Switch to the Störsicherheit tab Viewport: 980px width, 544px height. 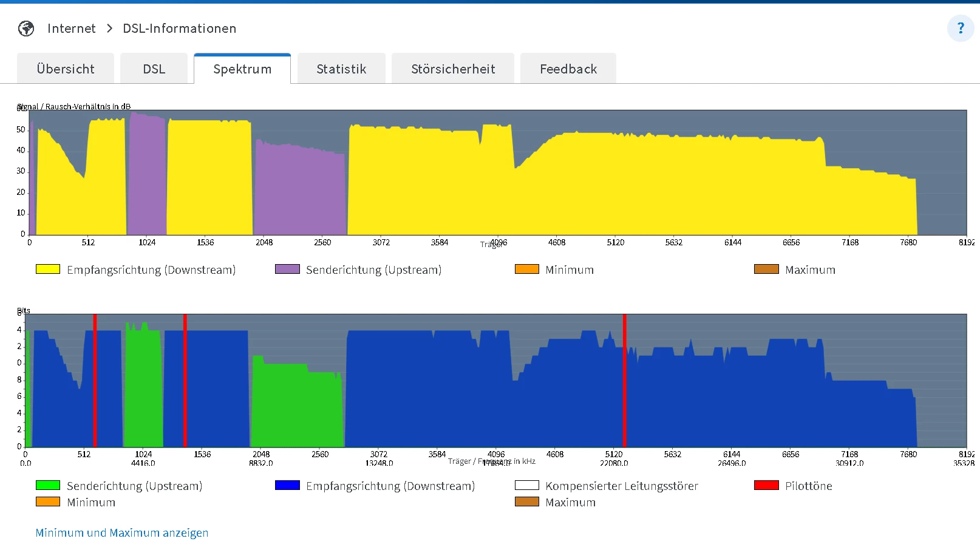[453, 69]
